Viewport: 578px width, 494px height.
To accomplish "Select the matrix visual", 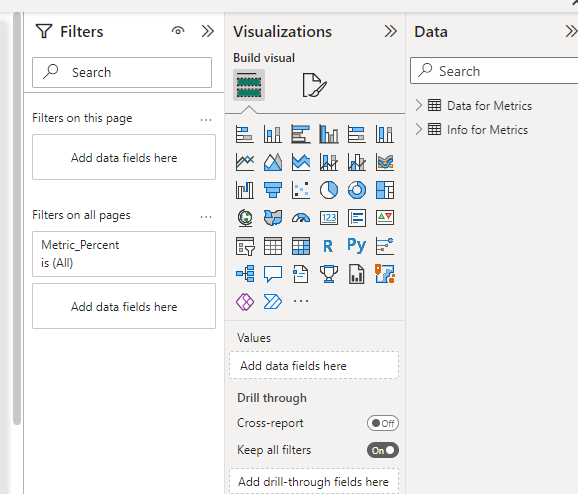I will [301, 246].
